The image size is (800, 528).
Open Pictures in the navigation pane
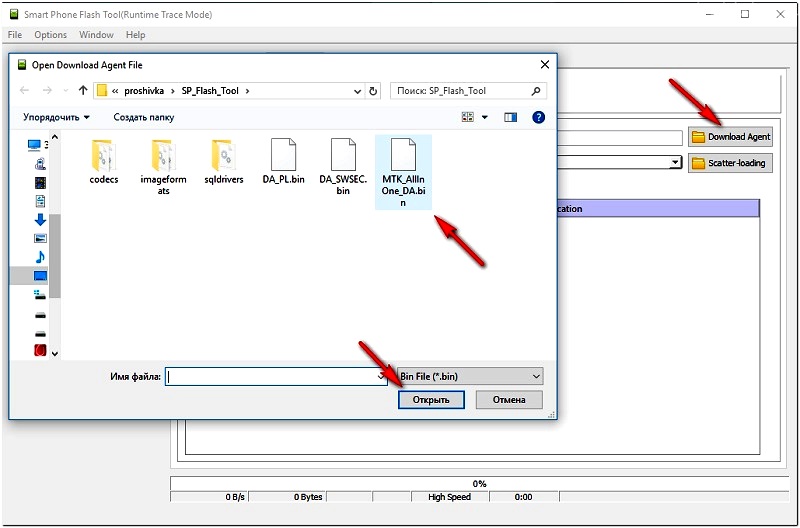coord(40,238)
